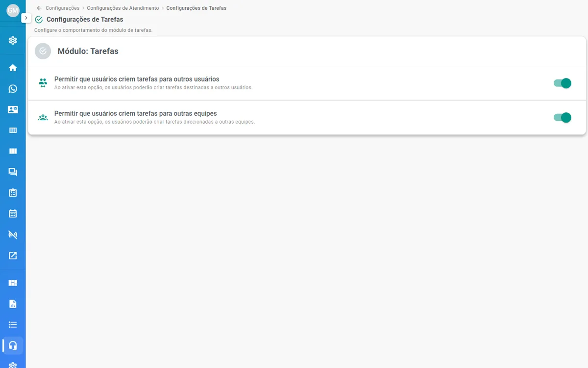This screenshot has height=368, width=588.
Task: Expand the sidebar with the arrow button
Action: pos(26,18)
